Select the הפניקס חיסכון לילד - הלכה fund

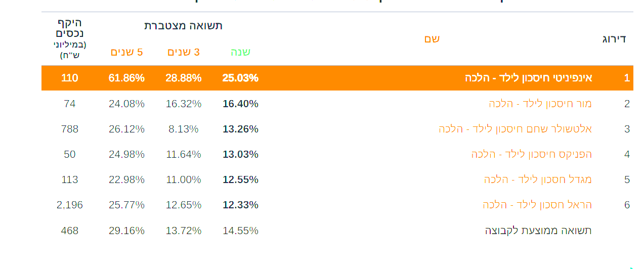[531, 154]
